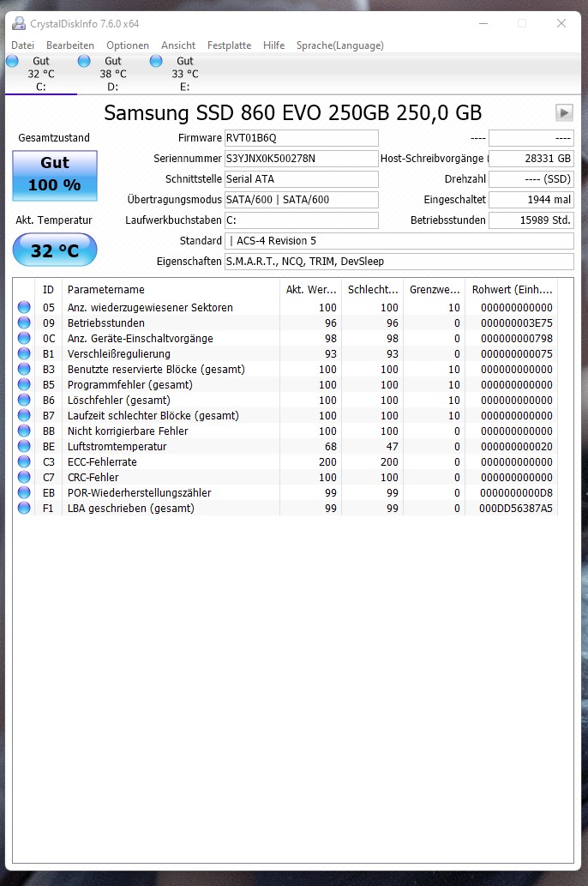Screen dimensions: 588x886
Task: Click the Übertragungsmodus field SATA/600
Action: 301,200
